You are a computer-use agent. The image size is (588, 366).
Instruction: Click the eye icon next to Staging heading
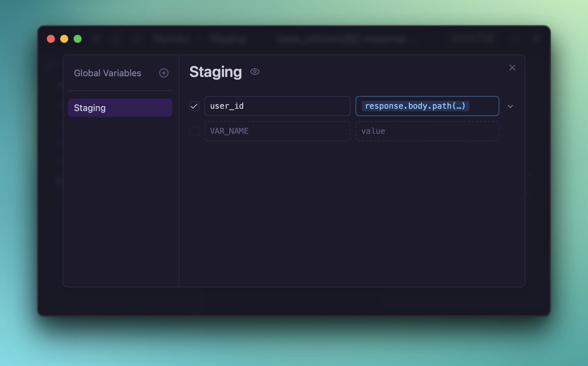click(x=255, y=72)
